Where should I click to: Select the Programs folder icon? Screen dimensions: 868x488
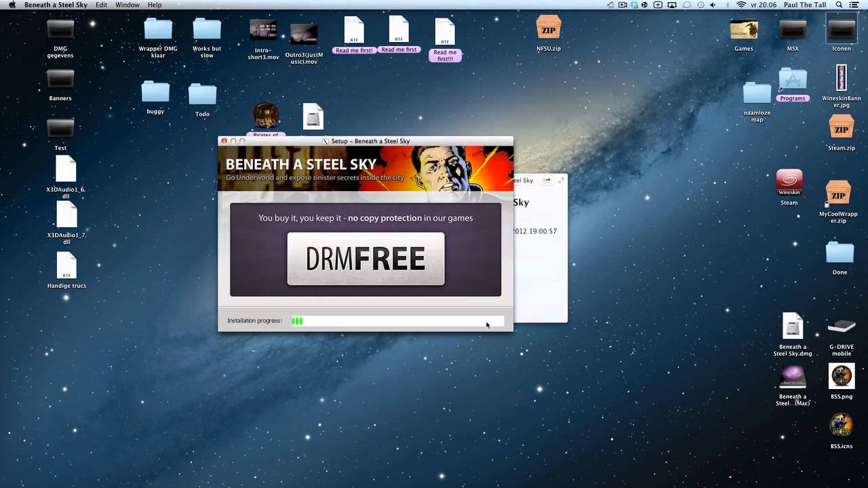(793, 79)
